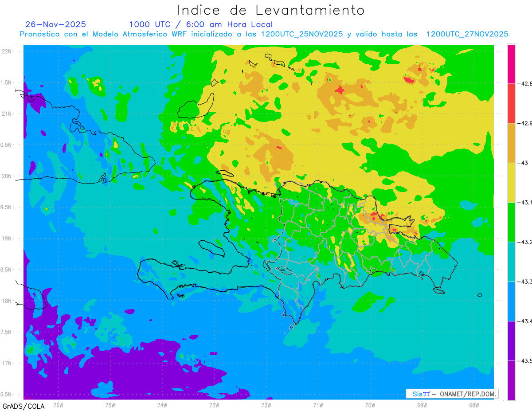The height and width of the screenshot is (411, 532).
Task: Click the date '26-Nov-2025'
Action: click(x=56, y=24)
